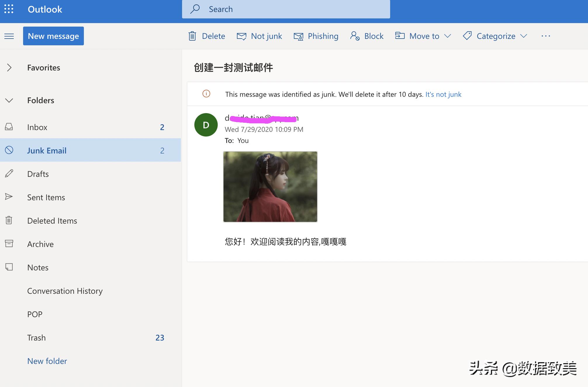Click the It's not junk link

pos(443,94)
